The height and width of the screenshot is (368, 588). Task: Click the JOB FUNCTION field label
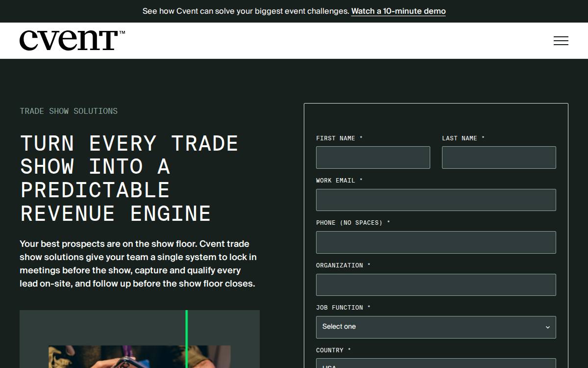point(343,308)
